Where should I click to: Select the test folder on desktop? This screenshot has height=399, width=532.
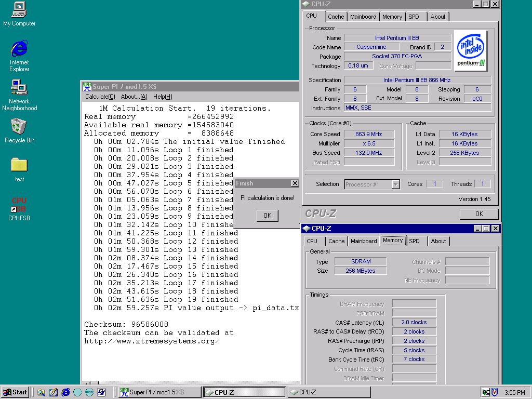[x=19, y=170]
